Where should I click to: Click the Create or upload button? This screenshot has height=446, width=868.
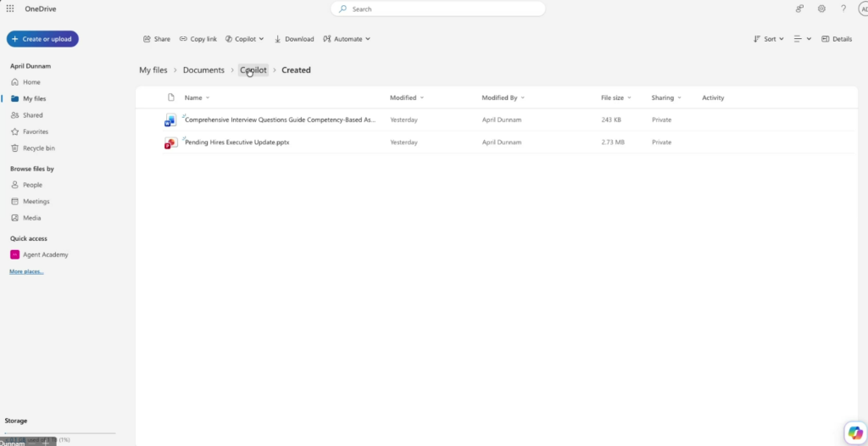pyautogui.click(x=42, y=39)
